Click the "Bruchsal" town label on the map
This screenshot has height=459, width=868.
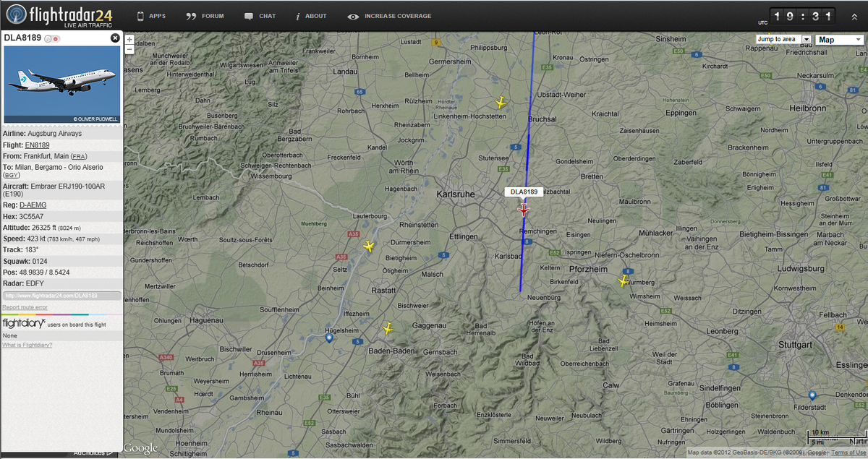pyautogui.click(x=542, y=119)
